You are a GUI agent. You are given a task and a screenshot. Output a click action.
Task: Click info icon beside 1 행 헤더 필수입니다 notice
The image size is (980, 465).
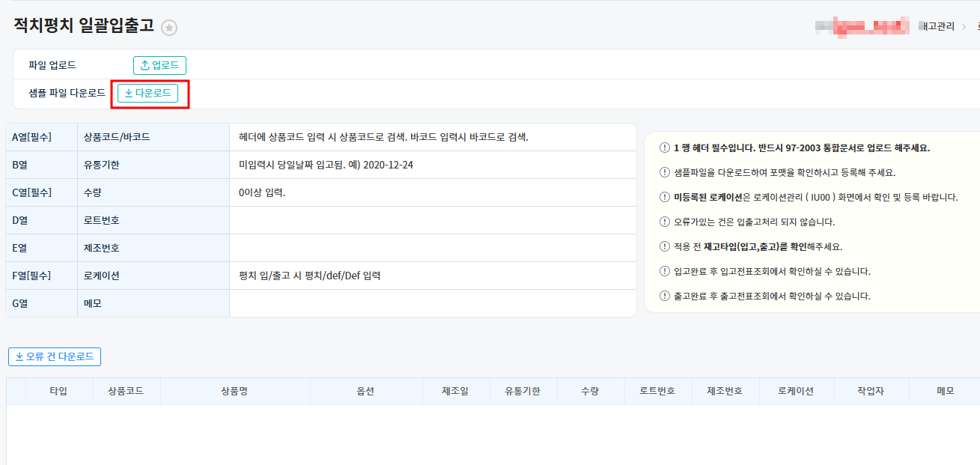coord(664,148)
